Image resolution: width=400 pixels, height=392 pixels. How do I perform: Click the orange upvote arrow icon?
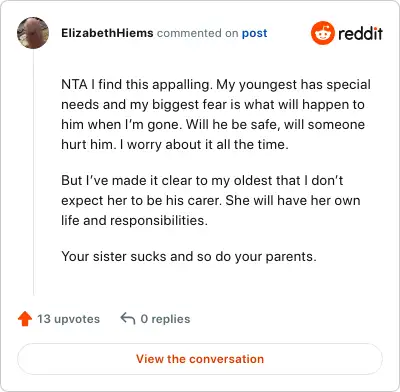[25, 319]
